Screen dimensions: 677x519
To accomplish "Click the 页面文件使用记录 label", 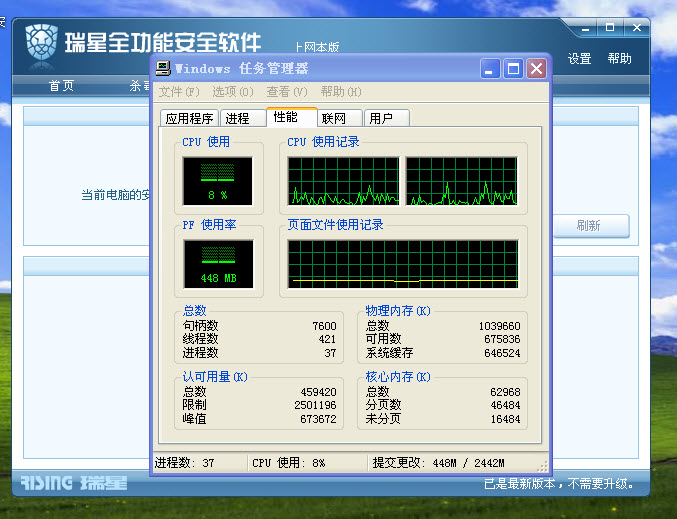I will [335, 225].
